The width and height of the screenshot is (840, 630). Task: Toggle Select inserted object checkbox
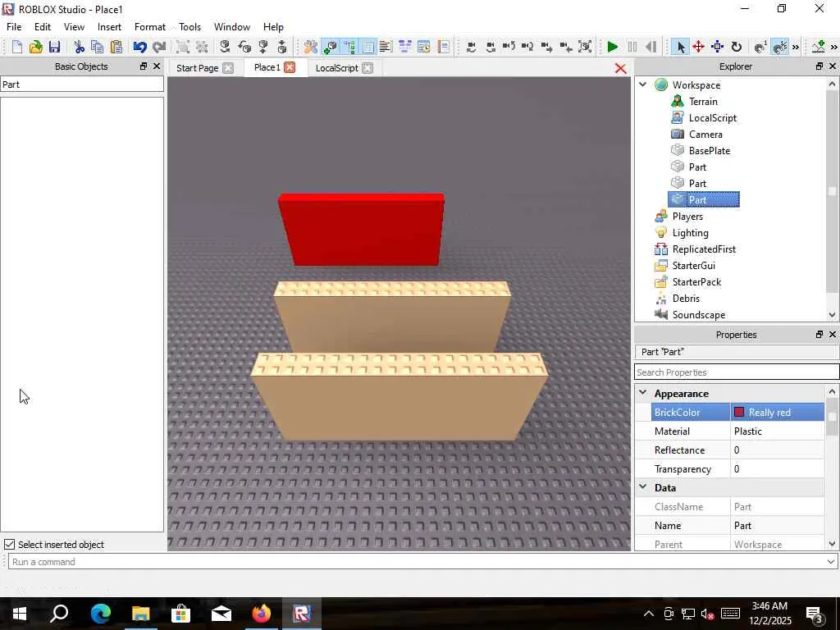9,545
